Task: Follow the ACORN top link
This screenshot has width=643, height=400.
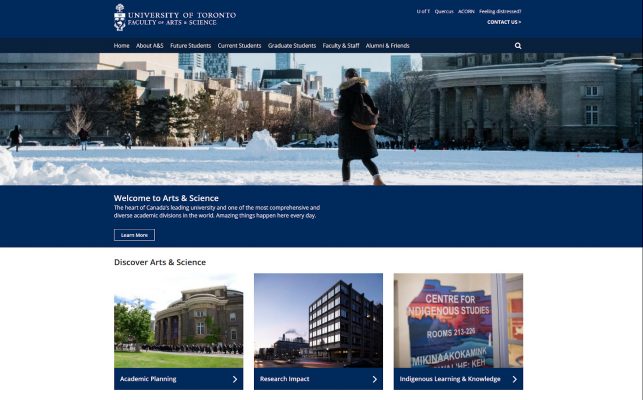Action: pyautogui.click(x=466, y=11)
